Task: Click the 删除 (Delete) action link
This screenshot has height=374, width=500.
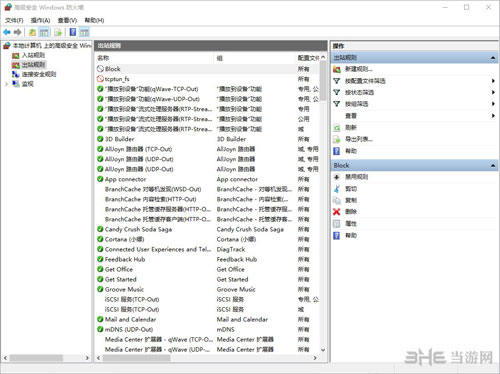Action: click(351, 212)
